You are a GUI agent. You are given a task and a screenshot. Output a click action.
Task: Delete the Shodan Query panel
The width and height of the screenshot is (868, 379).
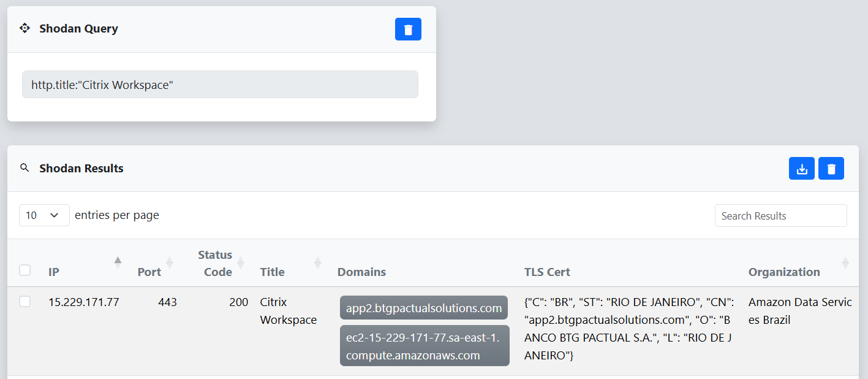(x=408, y=29)
